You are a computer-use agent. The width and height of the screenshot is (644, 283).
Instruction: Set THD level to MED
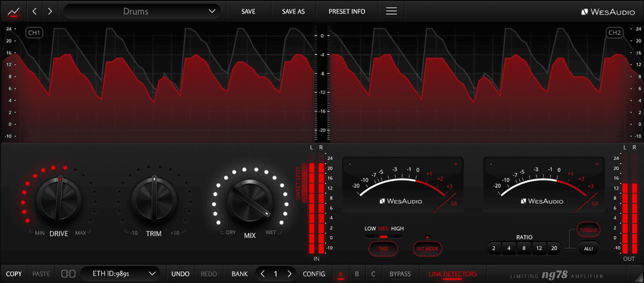coord(384,229)
